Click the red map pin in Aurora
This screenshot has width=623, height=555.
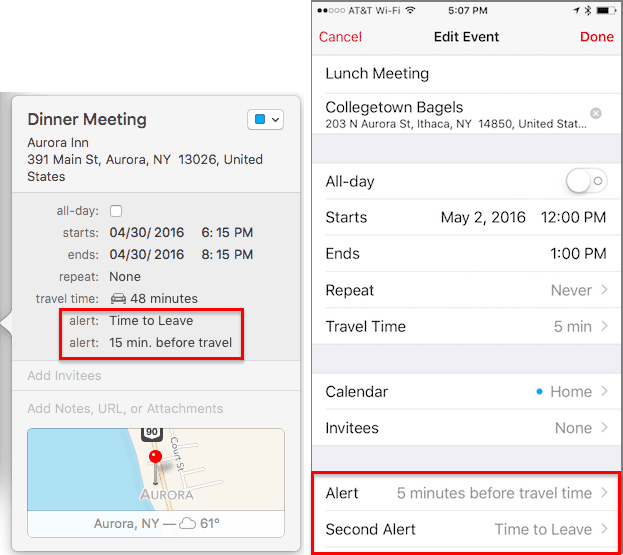[155, 459]
